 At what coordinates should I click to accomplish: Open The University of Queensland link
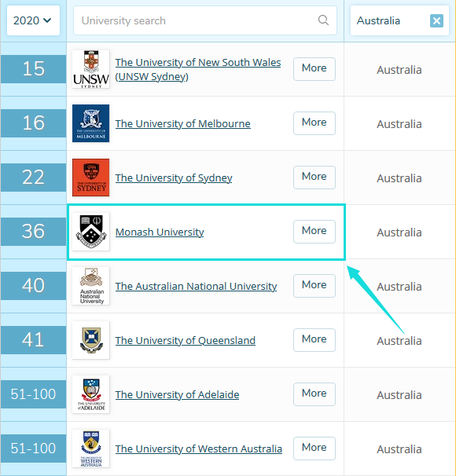186,341
